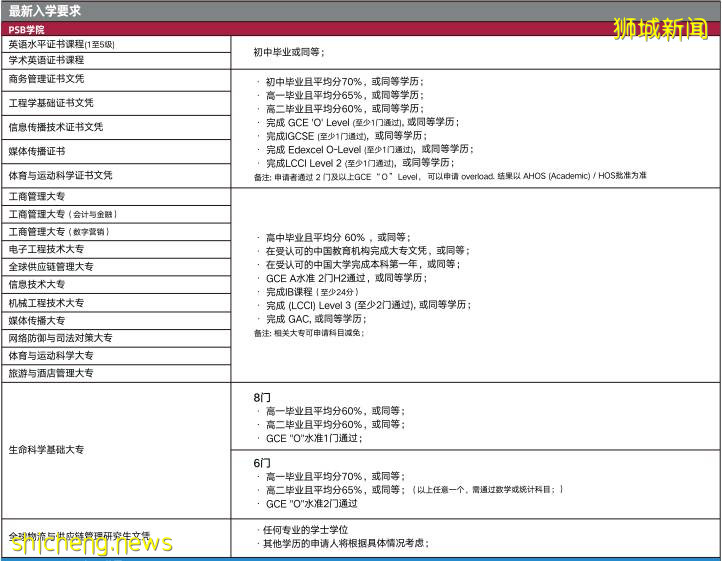
Task: Select the 学术英语证书课程 row
Action: (x=116, y=60)
